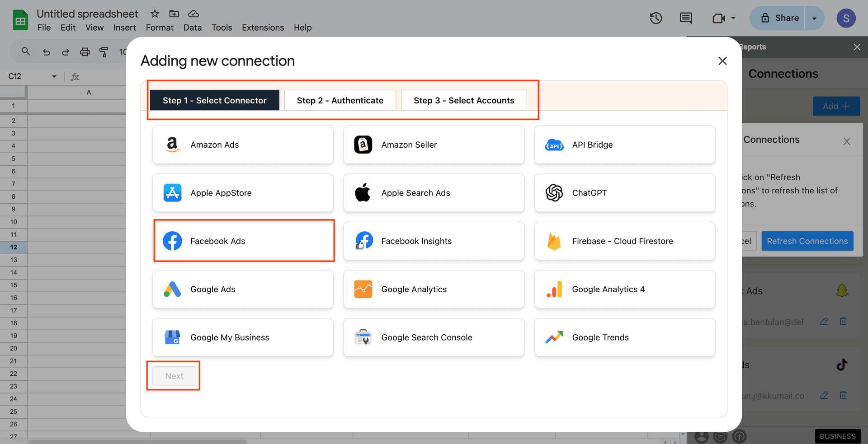The width and height of the screenshot is (868, 444).
Task: Open the File menu
Action: pos(44,28)
